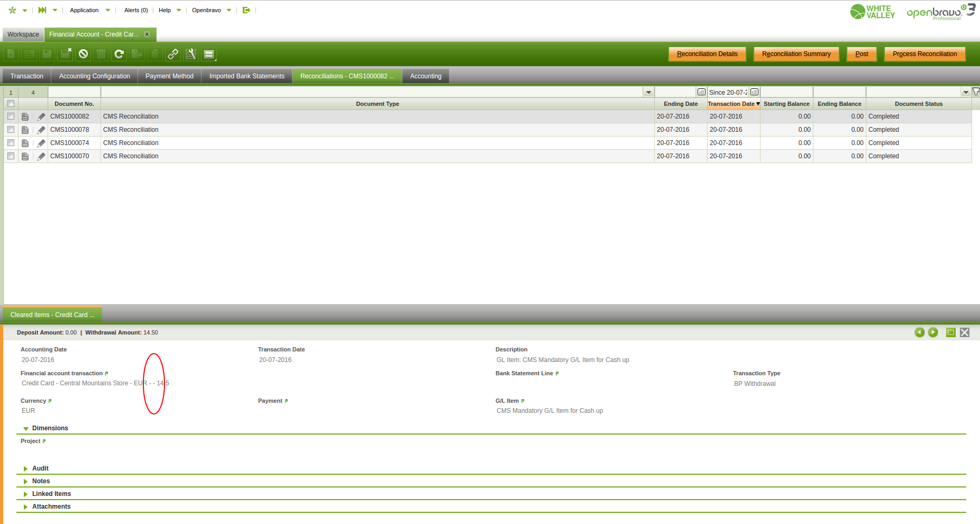Expand the Audit section
The image size is (980, 524).
pos(40,468)
